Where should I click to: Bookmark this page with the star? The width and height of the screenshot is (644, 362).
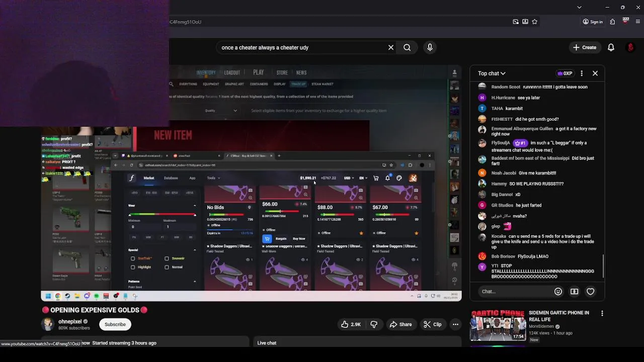click(535, 22)
